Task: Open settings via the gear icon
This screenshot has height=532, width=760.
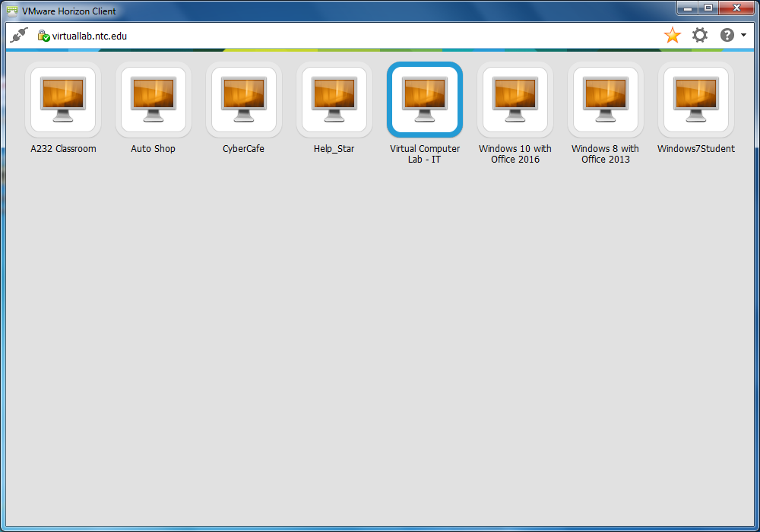Action: (x=699, y=35)
